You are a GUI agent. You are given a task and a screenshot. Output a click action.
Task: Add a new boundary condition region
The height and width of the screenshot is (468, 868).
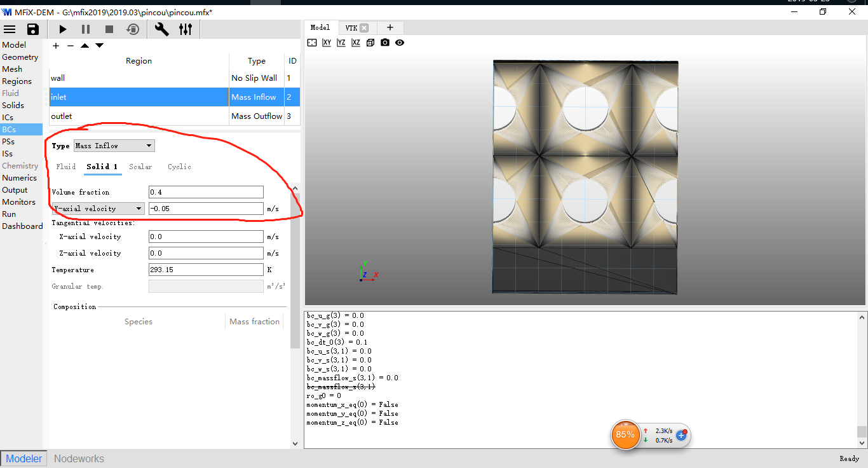[56, 46]
